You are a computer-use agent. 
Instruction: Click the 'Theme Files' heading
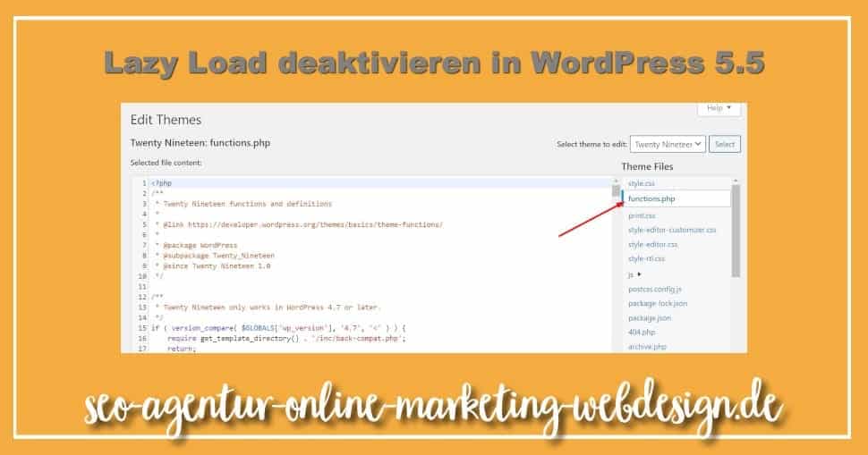(x=647, y=166)
